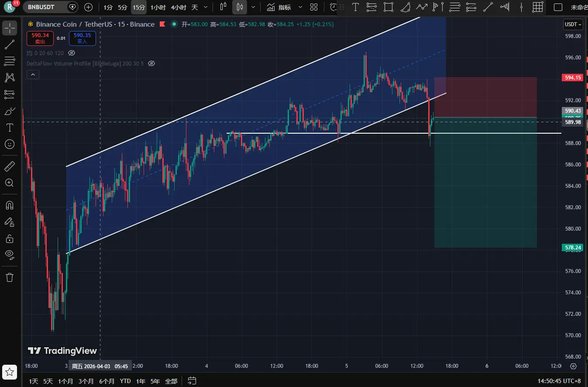Viewport: 588px width, 387px height.
Task: Activate the zoom in tool
Action: click(x=10, y=183)
